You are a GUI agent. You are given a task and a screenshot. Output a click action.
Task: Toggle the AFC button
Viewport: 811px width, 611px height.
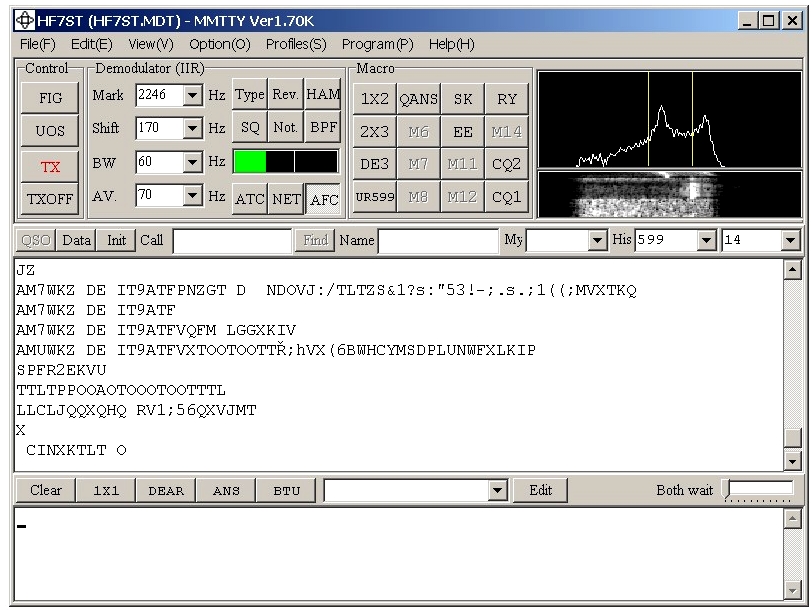(x=323, y=199)
